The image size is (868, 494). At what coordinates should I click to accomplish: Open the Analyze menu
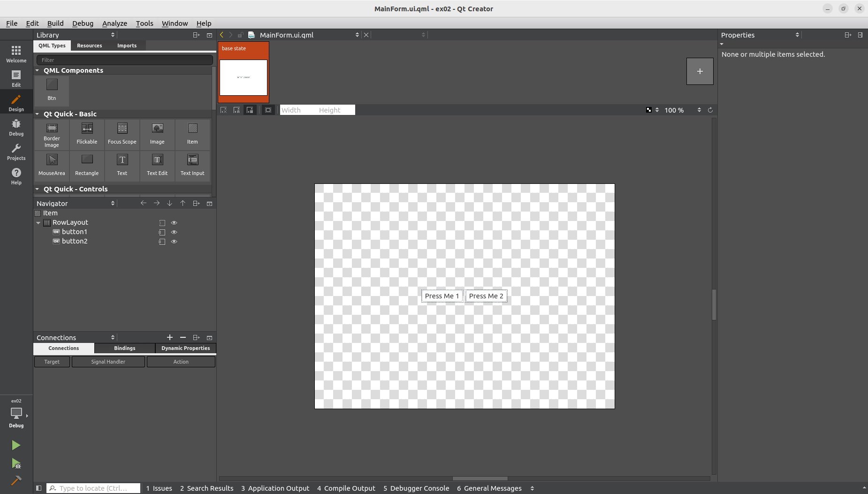[114, 23]
